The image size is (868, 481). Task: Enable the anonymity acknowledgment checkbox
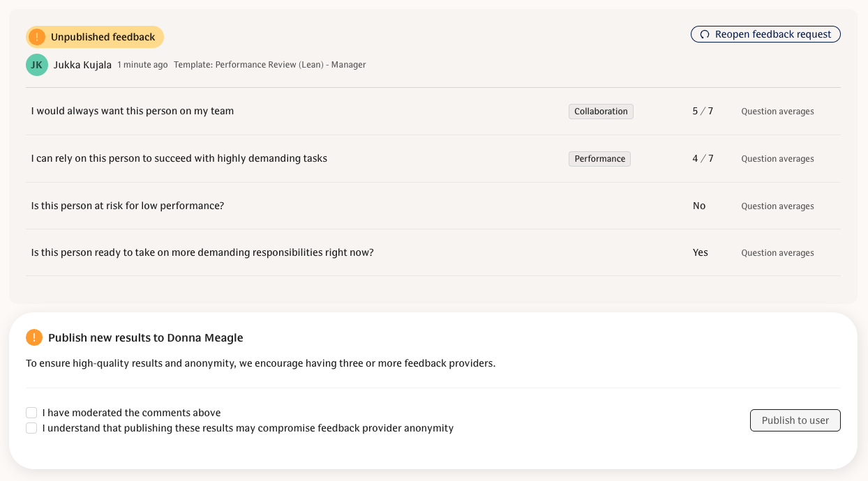(x=31, y=428)
